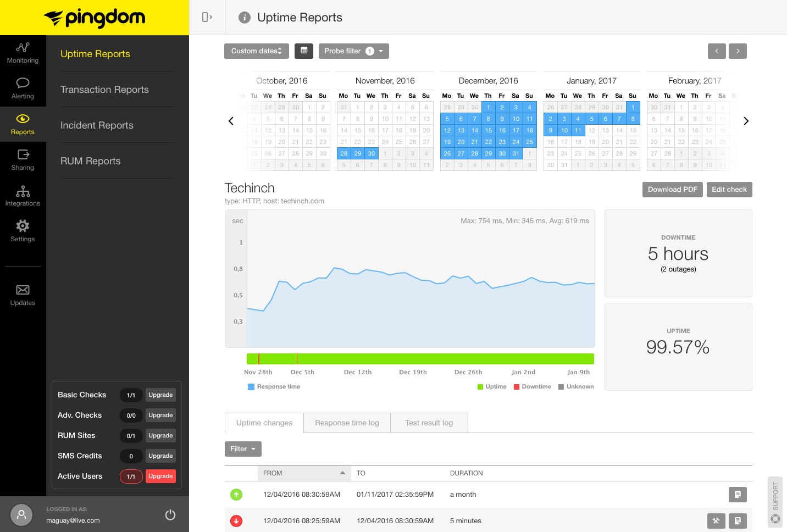Image resolution: width=787 pixels, height=532 pixels.
Task: Open the Sharing section icon
Action: tap(23, 154)
